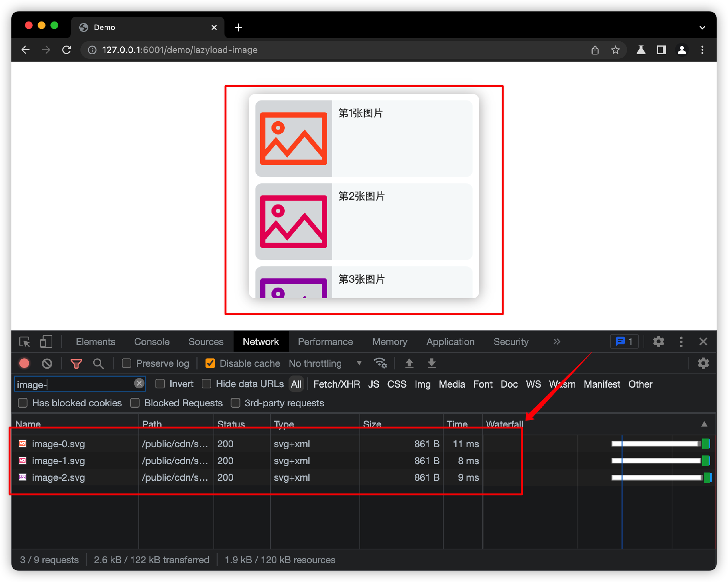Toggle the device toolbar icon
The image size is (728, 582).
click(46, 342)
